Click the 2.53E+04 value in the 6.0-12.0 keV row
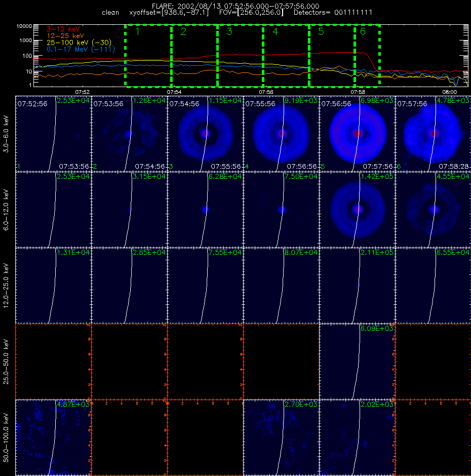This screenshot has height=476, width=471. (x=73, y=176)
